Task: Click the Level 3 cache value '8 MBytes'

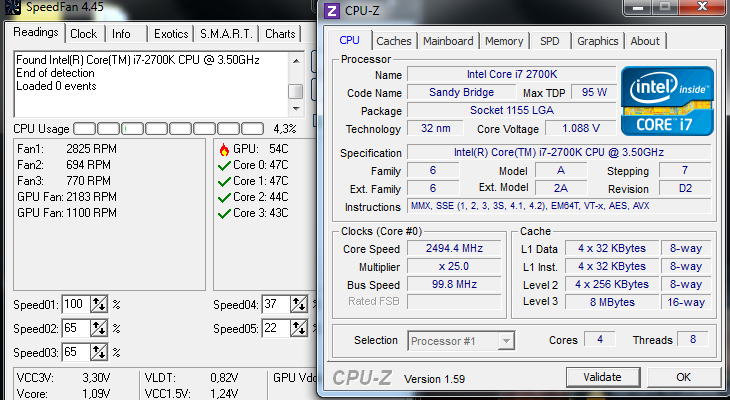Action: coord(612,302)
